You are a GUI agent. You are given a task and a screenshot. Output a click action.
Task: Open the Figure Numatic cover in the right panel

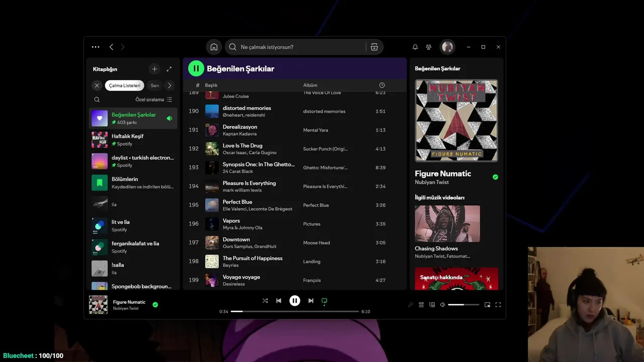(x=456, y=120)
